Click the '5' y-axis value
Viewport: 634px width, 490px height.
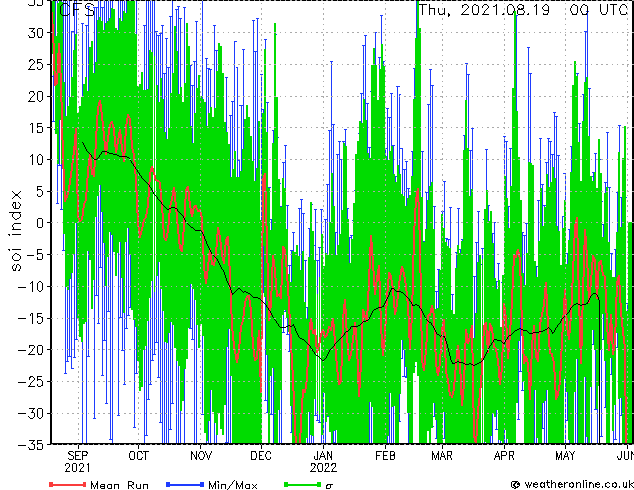tap(39, 191)
